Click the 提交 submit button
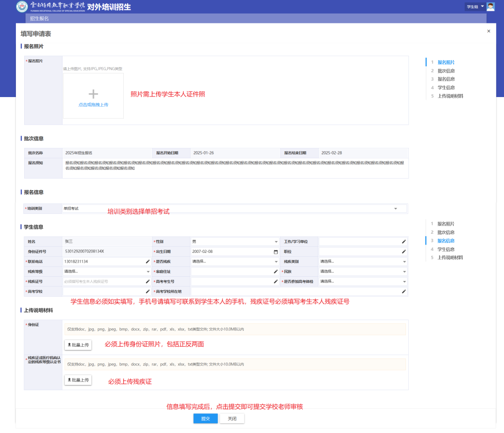This screenshot has height=433, width=504. tap(205, 419)
